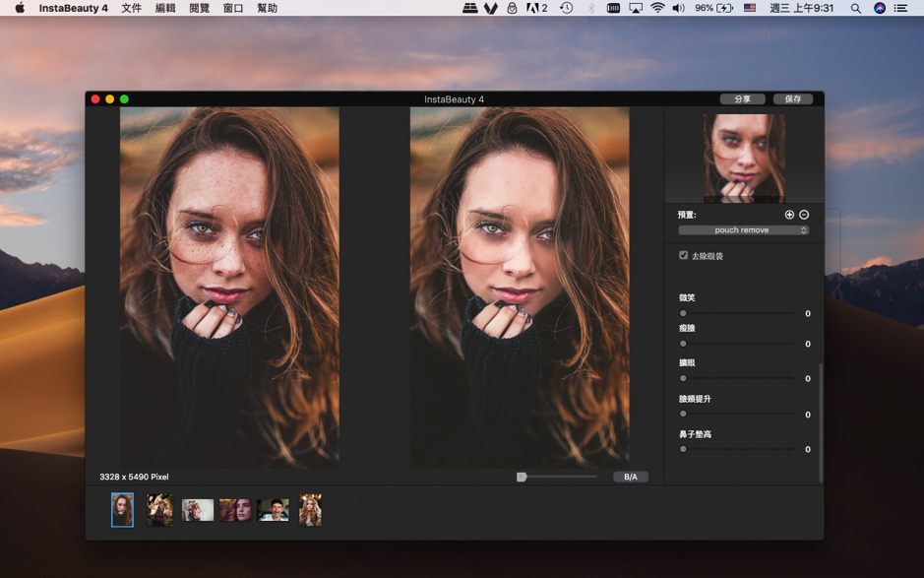Screen dimensions: 924x578
Task: Open the pouch remove preset dropdown
Action: click(741, 229)
